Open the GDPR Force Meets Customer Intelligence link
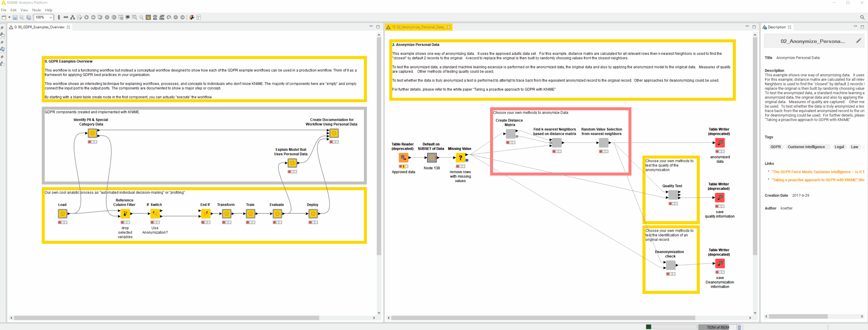Image resolution: width=868 pixels, height=330 pixels. [x=818, y=172]
